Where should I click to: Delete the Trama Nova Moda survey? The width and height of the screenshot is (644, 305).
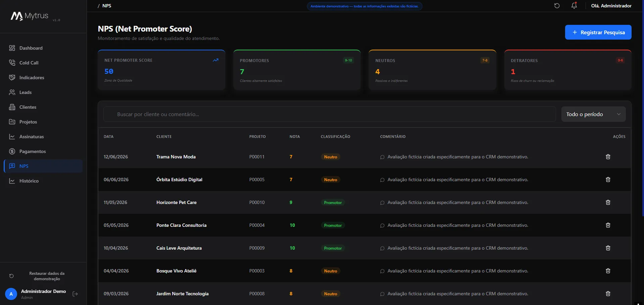[608, 157]
